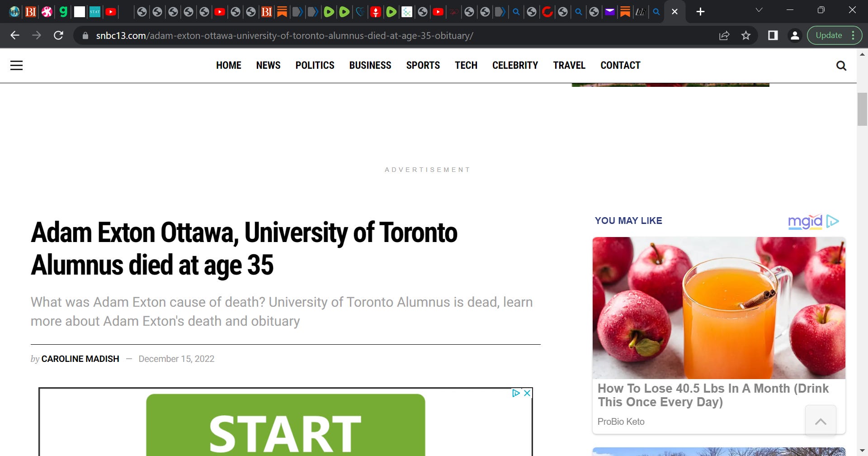868x456 pixels.
Task: Switch to the green 'g' favicon tab
Action: pyautogui.click(x=63, y=12)
